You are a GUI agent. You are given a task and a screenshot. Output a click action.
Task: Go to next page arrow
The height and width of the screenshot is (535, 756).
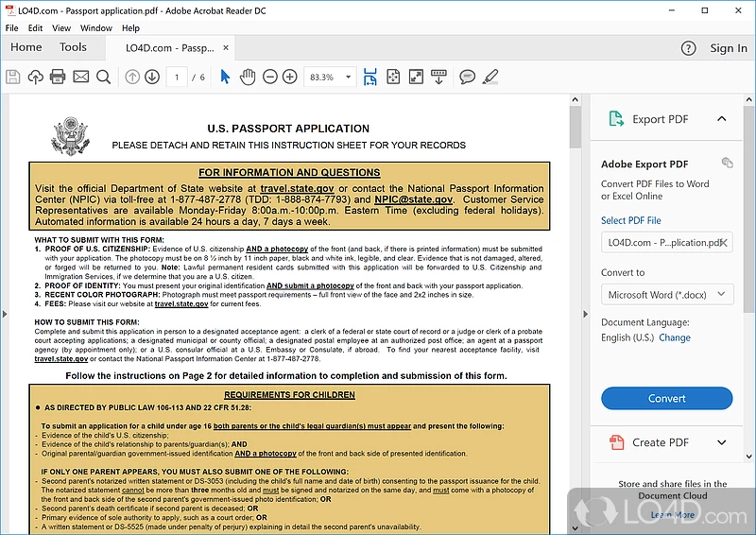click(x=152, y=77)
